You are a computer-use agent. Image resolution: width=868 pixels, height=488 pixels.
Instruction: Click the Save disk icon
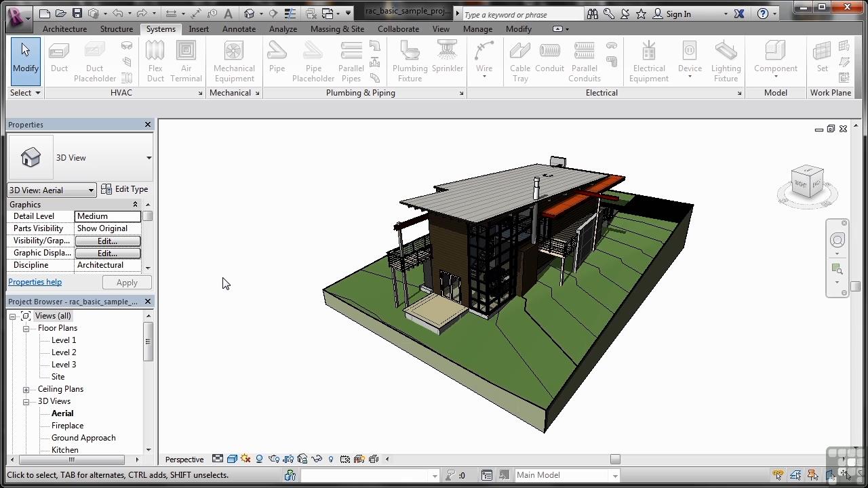[x=77, y=14]
